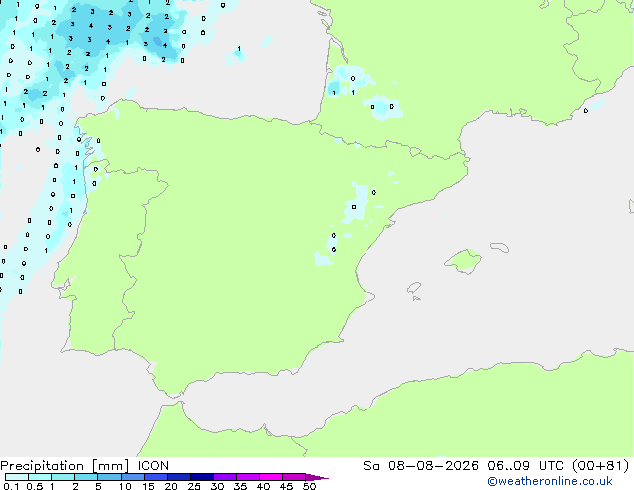Click the 'Precipitation [mm]' title text
This screenshot has width=634, height=490.
65,466
